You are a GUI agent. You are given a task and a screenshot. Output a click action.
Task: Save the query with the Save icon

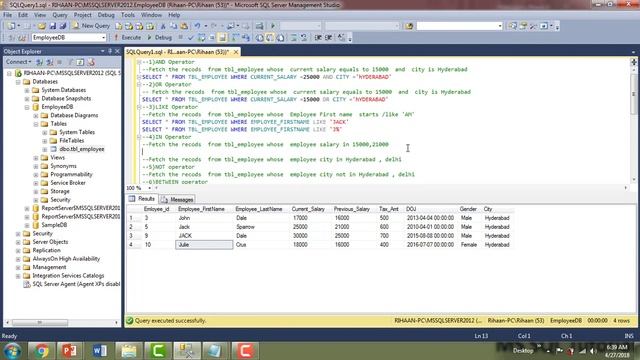coord(53,26)
